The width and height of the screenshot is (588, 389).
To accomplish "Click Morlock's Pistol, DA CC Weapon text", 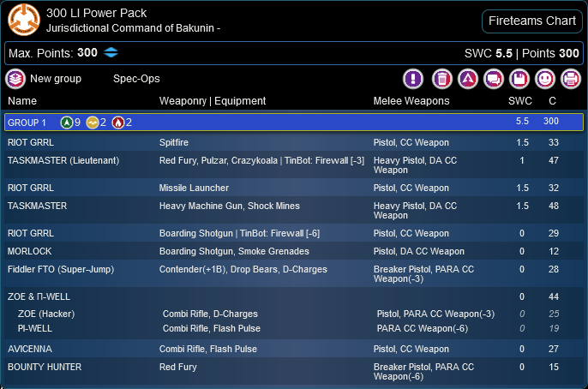I will point(419,251).
